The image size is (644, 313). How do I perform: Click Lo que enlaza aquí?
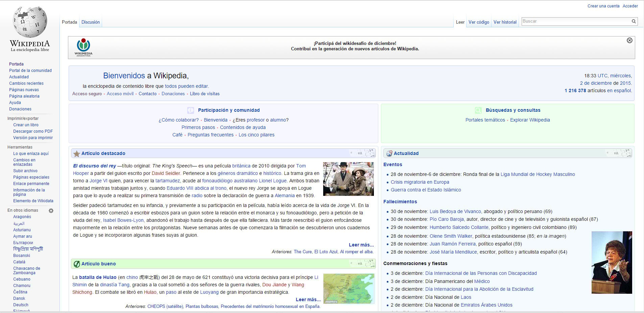click(31, 154)
